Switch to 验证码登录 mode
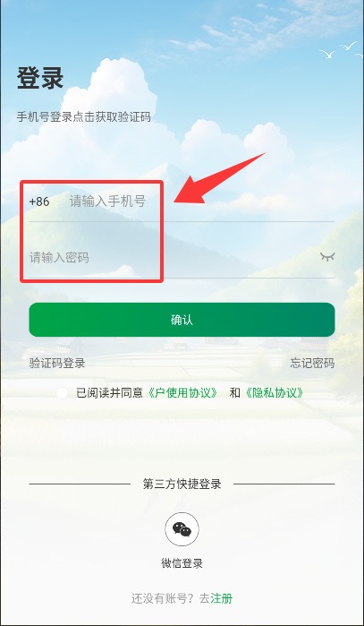The width and height of the screenshot is (364, 626). pyautogui.click(x=57, y=363)
